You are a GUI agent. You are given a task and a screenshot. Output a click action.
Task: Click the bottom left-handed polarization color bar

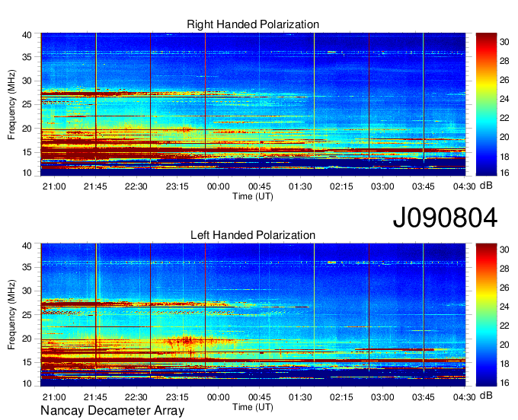[x=486, y=315]
